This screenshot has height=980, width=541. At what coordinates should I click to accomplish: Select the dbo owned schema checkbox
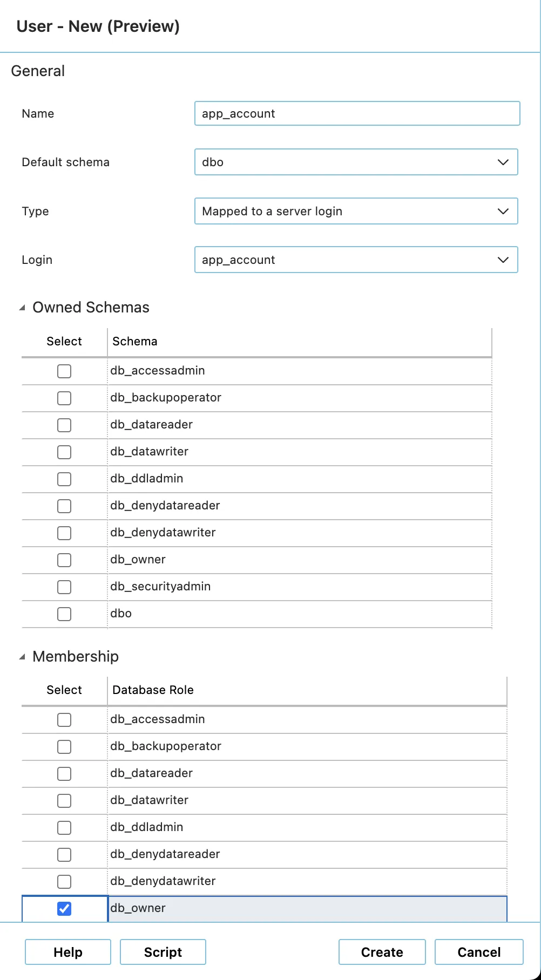[x=64, y=614]
